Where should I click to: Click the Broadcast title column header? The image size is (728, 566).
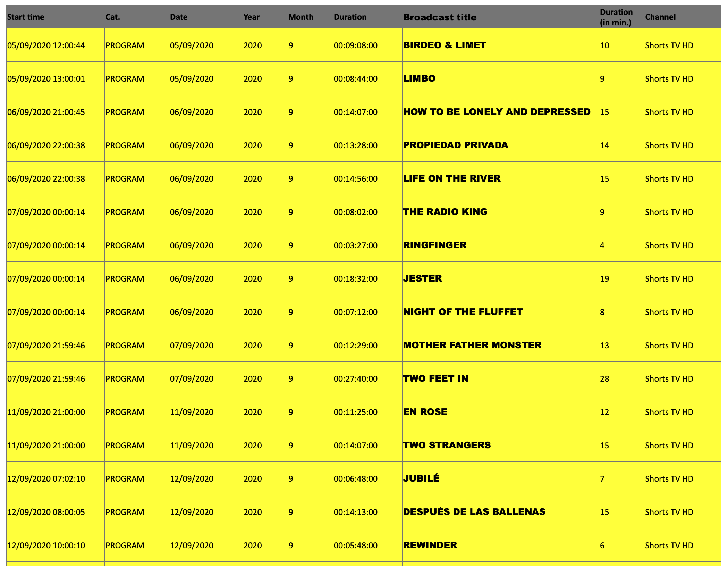pyautogui.click(x=440, y=17)
